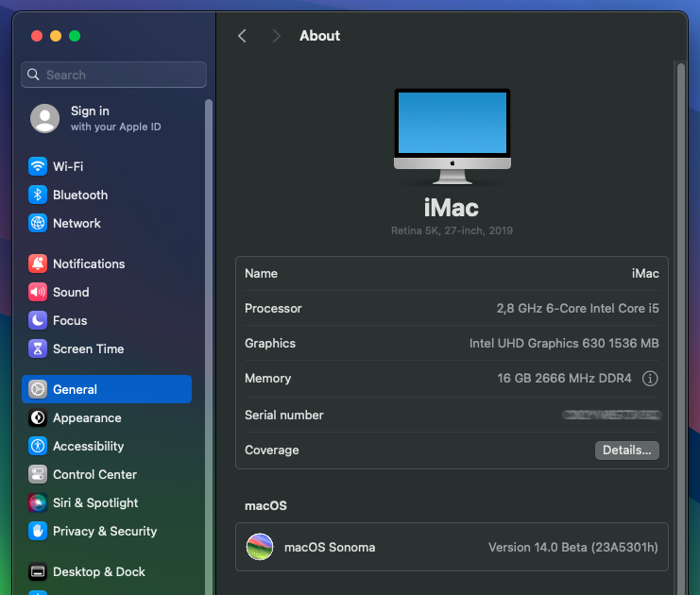Click the Focus moon icon
The image size is (700, 595).
point(38,320)
